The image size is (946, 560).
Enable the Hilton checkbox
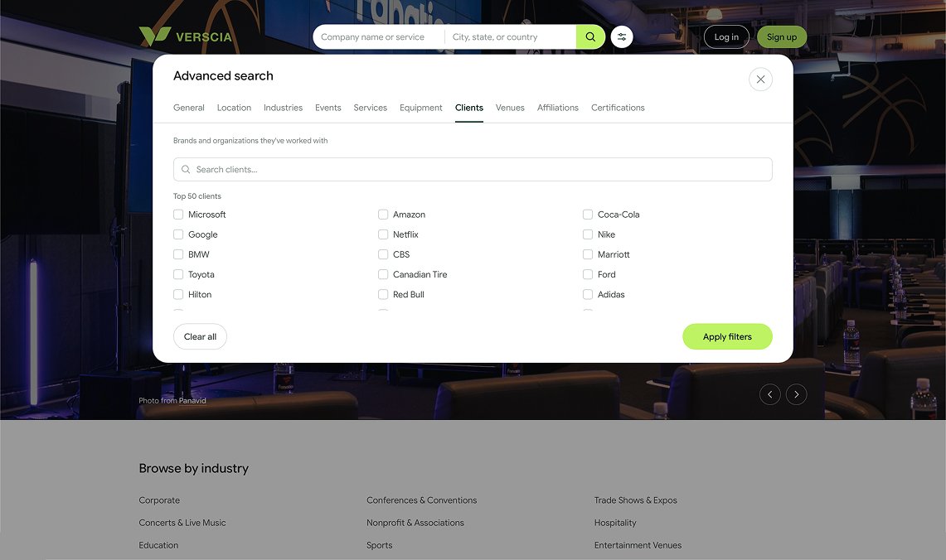tap(178, 294)
